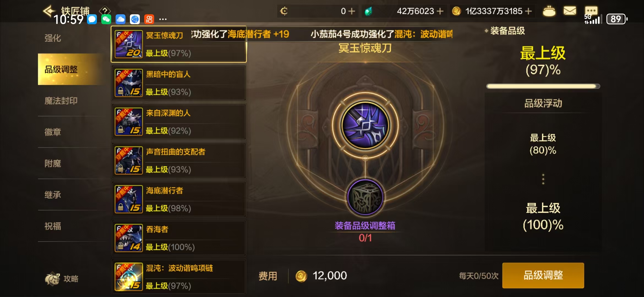Open the mail envelope icon
This screenshot has width=644, height=297.
(570, 11)
